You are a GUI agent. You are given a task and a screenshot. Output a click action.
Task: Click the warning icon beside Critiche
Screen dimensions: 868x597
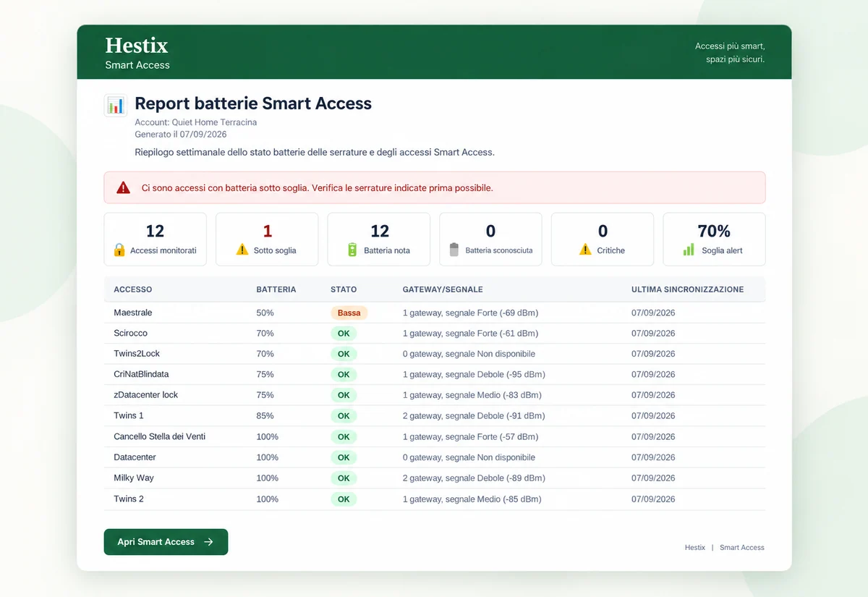[585, 250]
